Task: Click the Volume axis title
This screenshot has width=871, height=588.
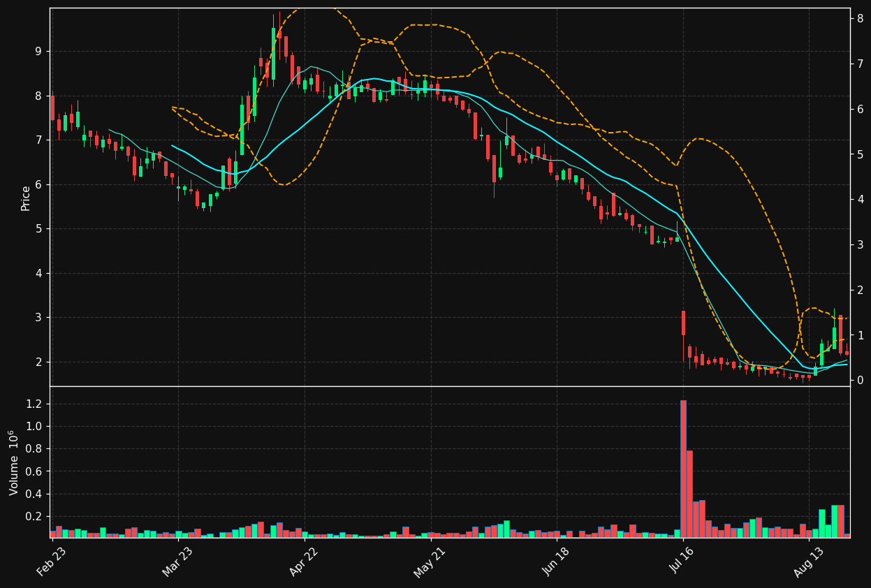Action: [15, 462]
